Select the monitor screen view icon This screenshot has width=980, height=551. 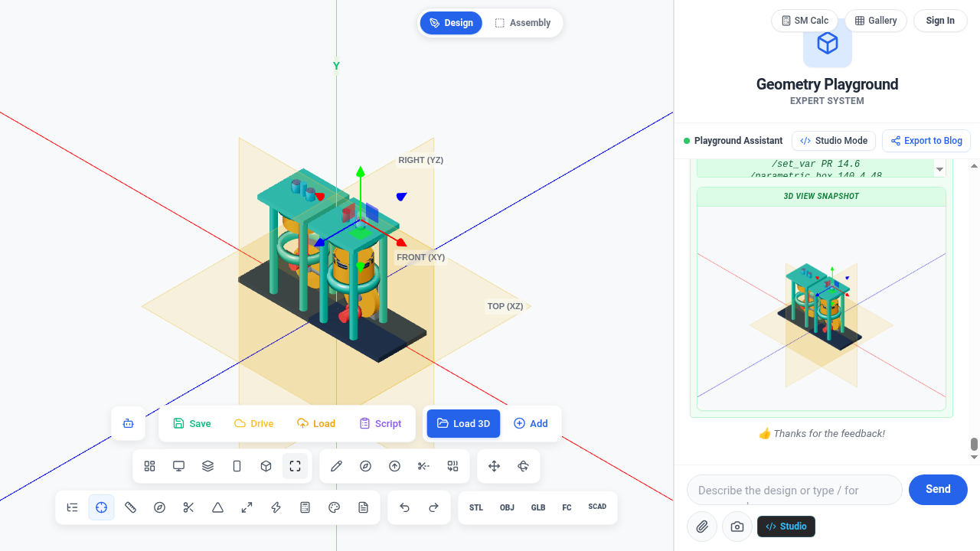(179, 466)
